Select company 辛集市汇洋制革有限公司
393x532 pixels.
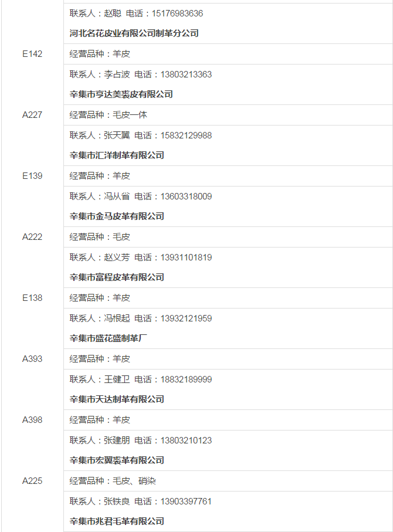117,155
